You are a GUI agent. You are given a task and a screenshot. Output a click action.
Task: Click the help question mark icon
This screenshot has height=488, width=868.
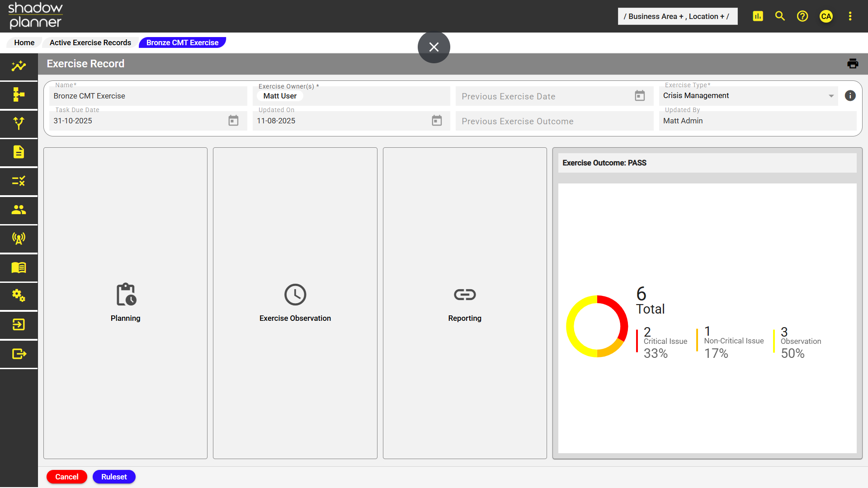(x=802, y=16)
